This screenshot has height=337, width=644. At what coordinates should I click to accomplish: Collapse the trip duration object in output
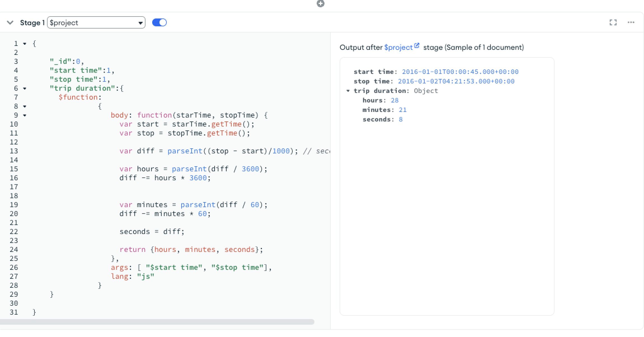tap(348, 91)
